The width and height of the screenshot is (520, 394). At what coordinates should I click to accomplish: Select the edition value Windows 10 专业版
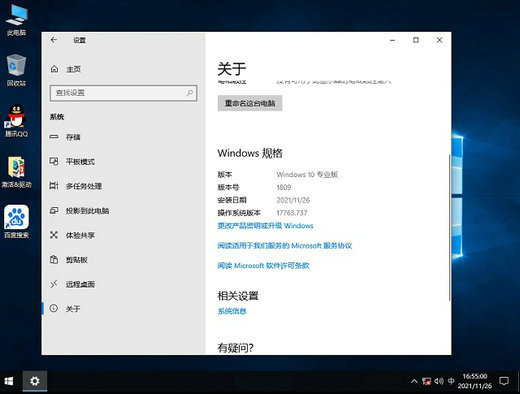pos(307,174)
